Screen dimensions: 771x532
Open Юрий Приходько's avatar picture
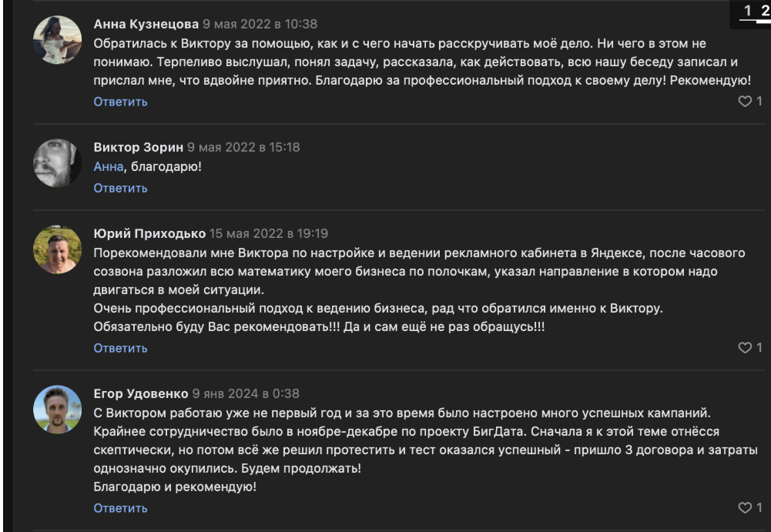(58, 249)
